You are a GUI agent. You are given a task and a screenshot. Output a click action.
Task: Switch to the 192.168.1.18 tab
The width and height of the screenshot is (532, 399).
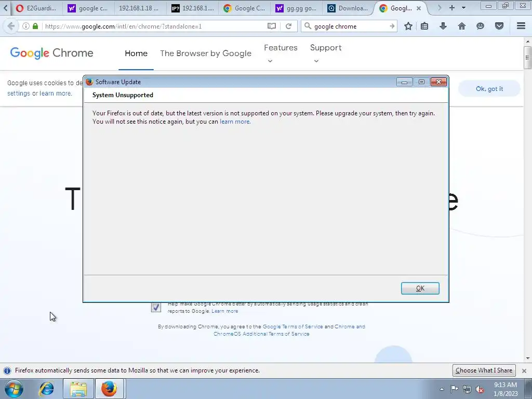pyautogui.click(x=139, y=8)
